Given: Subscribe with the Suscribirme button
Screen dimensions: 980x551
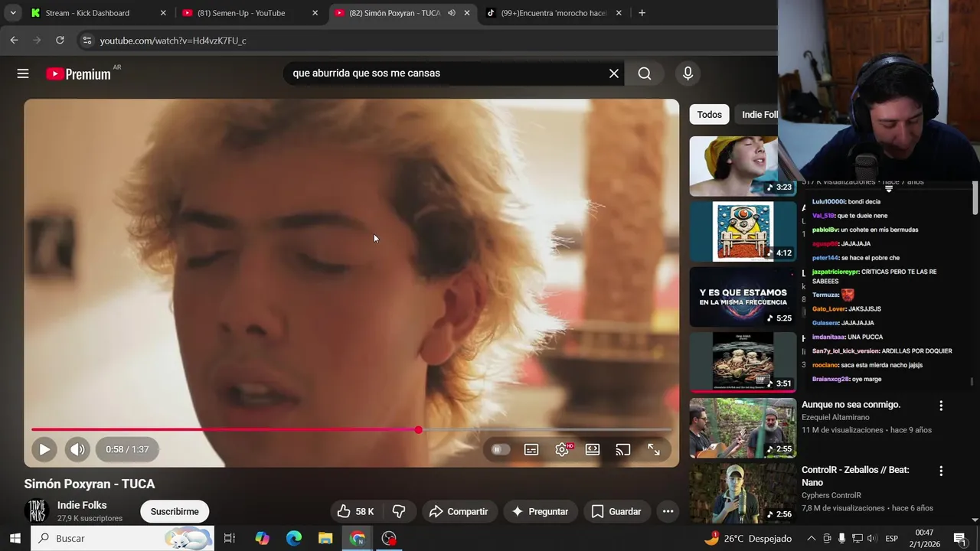Looking at the screenshot, I should (x=175, y=511).
